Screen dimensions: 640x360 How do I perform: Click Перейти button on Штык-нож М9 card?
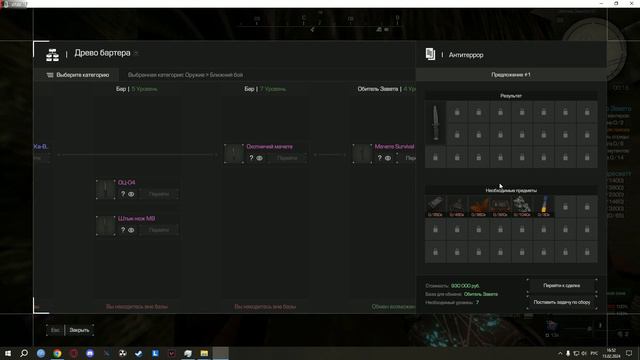point(159,230)
